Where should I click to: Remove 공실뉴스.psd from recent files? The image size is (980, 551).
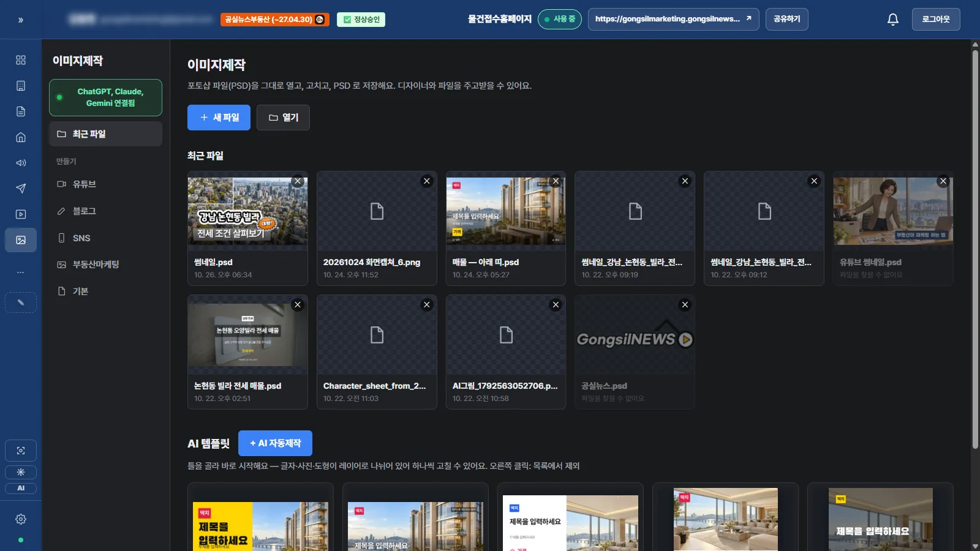tap(685, 305)
